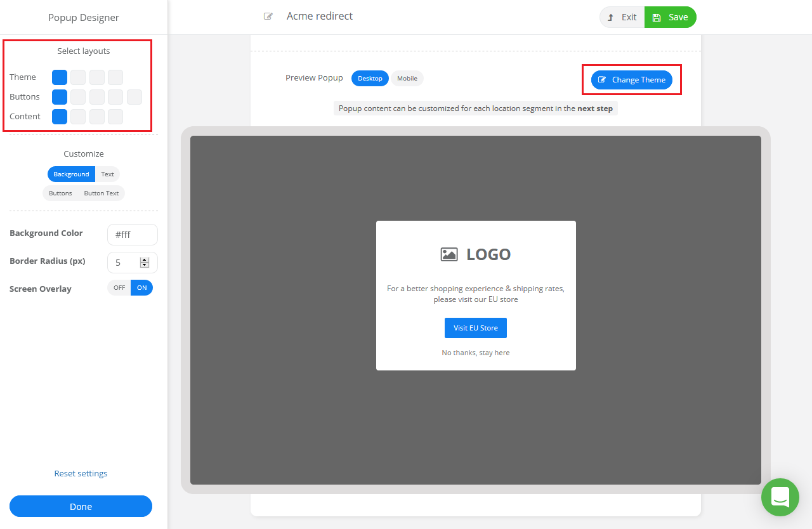Click the Reset settings link
Viewport: 812px width, 529px height.
(x=81, y=473)
